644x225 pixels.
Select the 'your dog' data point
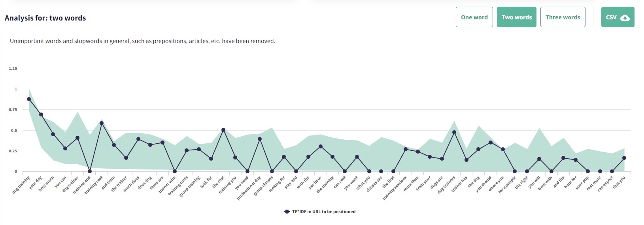pos(41,114)
